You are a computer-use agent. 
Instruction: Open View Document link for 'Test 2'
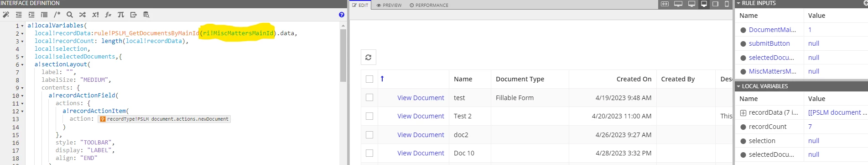pyautogui.click(x=421, y=116)
